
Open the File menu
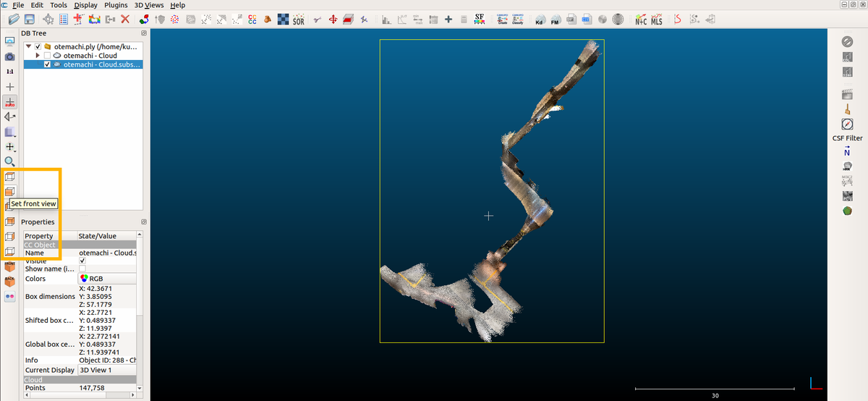[19, 5]
